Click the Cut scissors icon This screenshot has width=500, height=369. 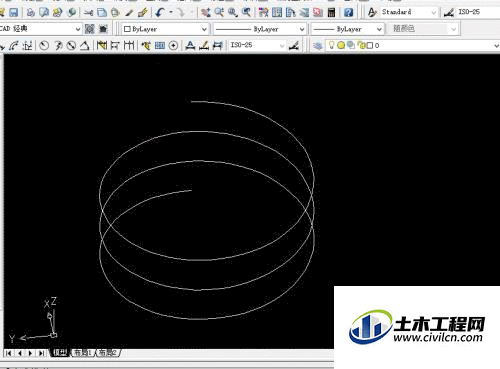[88, 13]
